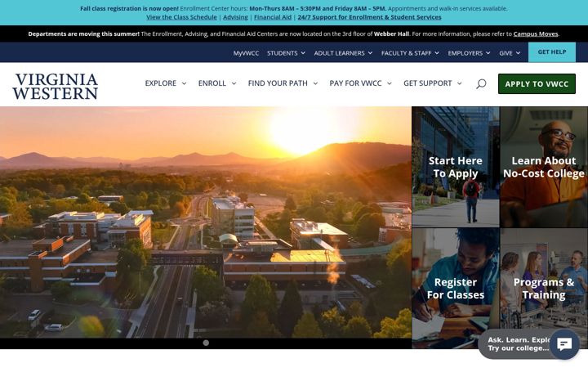Open the chat bubble icon

[x=564, y=344]
